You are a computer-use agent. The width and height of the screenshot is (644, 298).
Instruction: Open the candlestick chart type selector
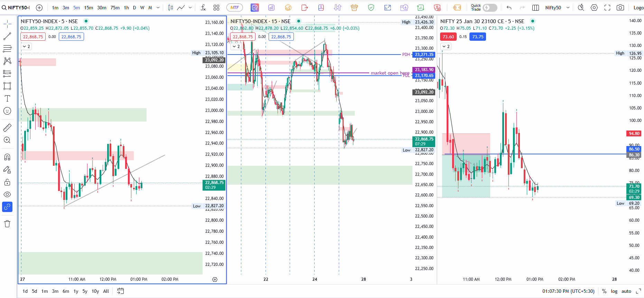click(x=170, y=8)
